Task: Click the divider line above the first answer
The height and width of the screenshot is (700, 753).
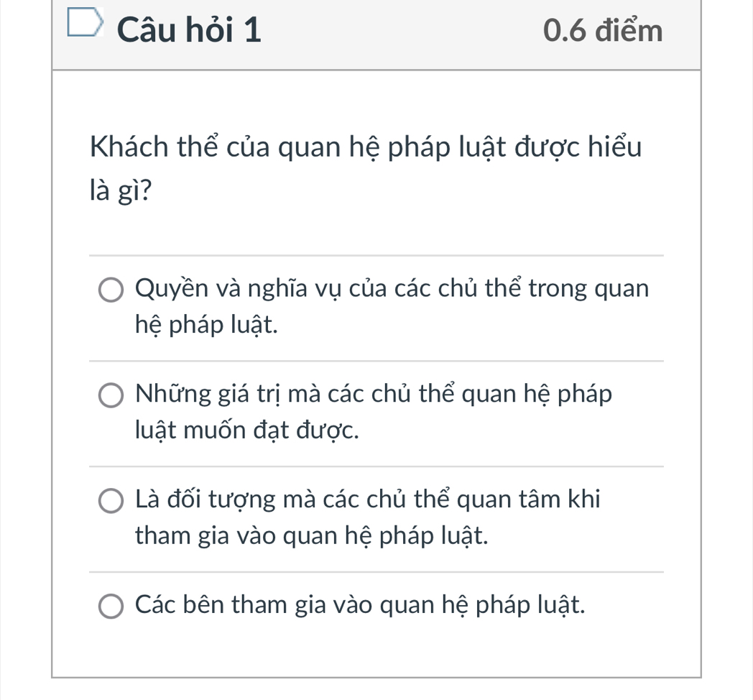Action: [376, 255]
